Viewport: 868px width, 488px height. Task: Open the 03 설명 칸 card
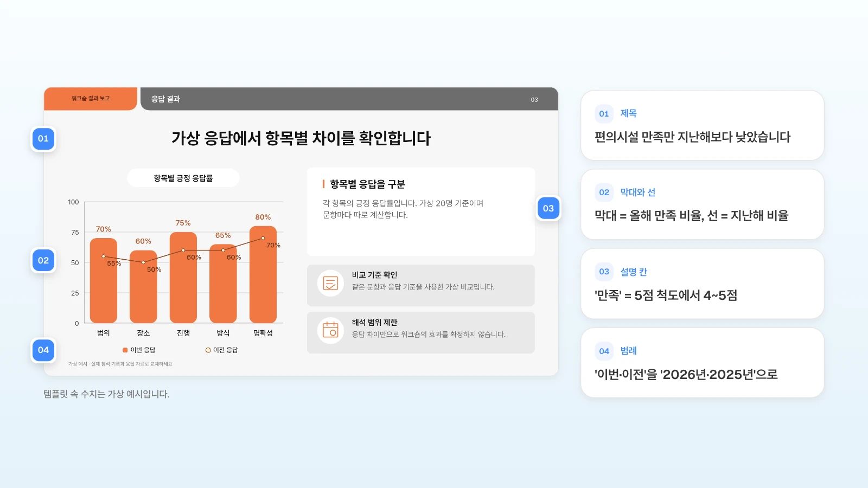point(702,284)
